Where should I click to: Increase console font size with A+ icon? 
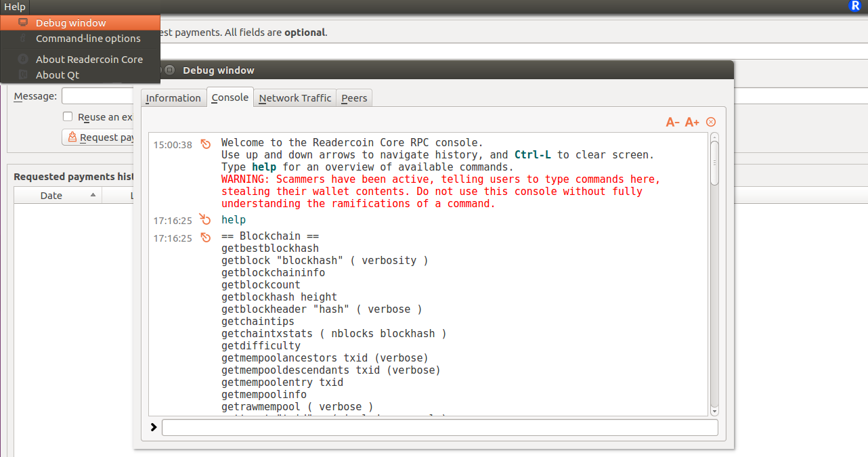[692, 123]
